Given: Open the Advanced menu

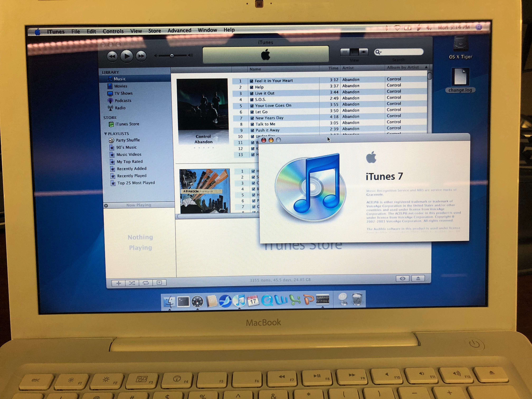Looking at the screenshot, I should [179, 30].
